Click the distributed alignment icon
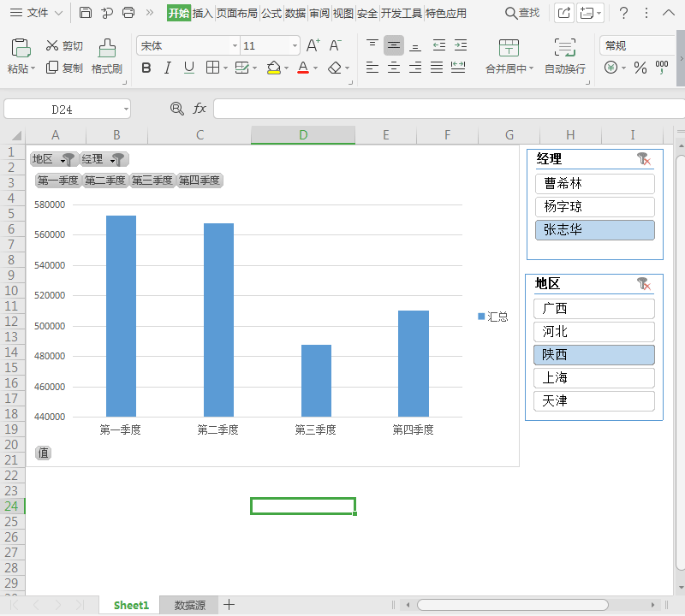 (458, 68)
